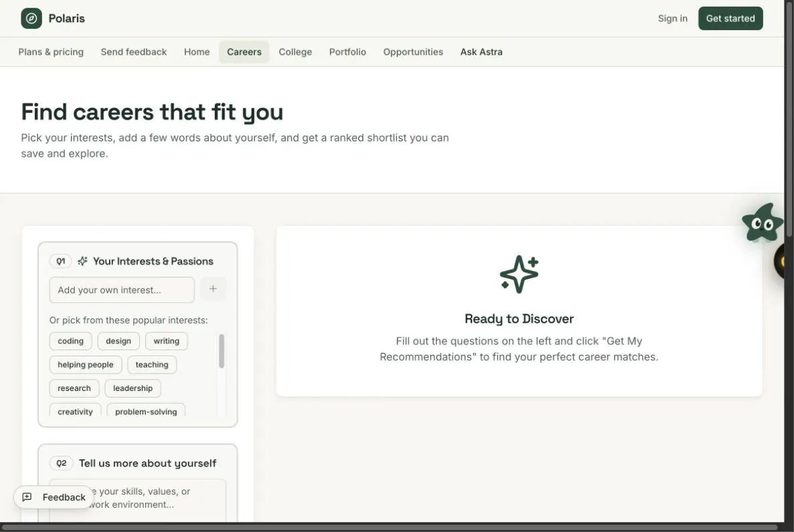Open the Astra star mascot assistant
The height and width of the screenshot is (532, 794).
tap(762, 223)
